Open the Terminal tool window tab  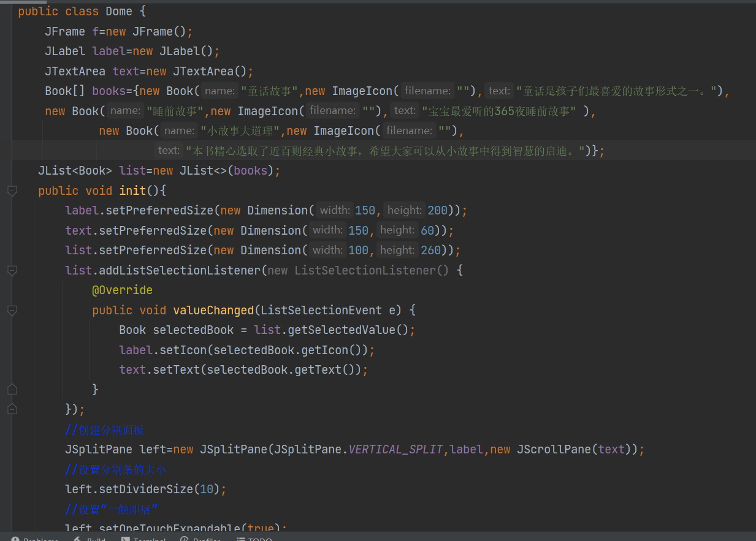143,539
